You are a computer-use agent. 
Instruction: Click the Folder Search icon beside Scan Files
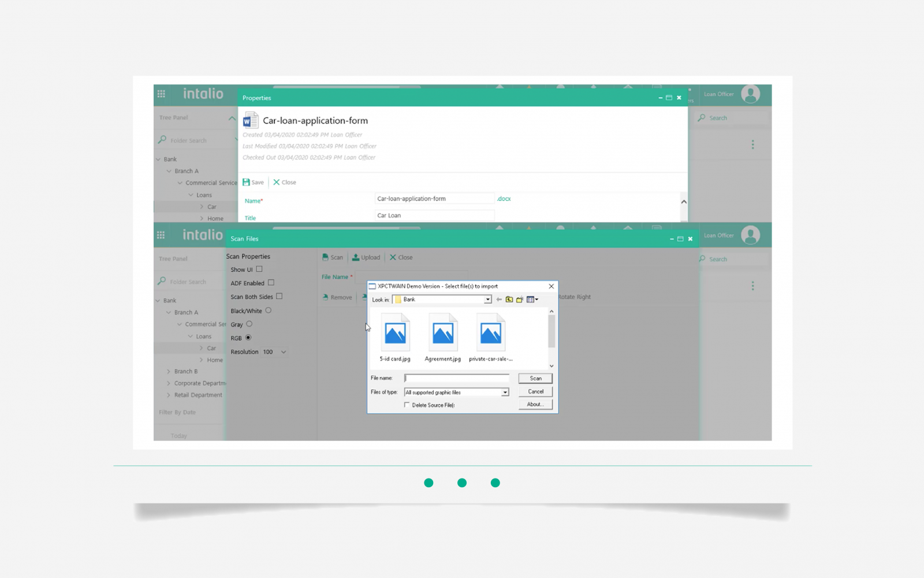pyautogui.click(x=162, y=281)
